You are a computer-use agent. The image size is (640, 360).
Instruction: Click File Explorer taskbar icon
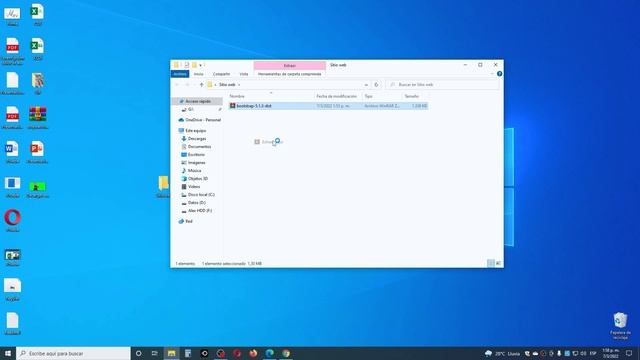[x=171, y=353]
